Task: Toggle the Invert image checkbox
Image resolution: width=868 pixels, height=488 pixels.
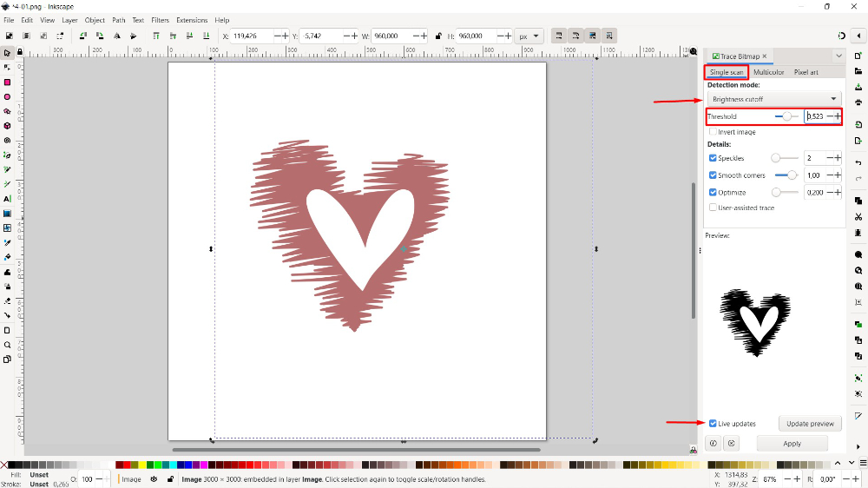Action: 713,132
